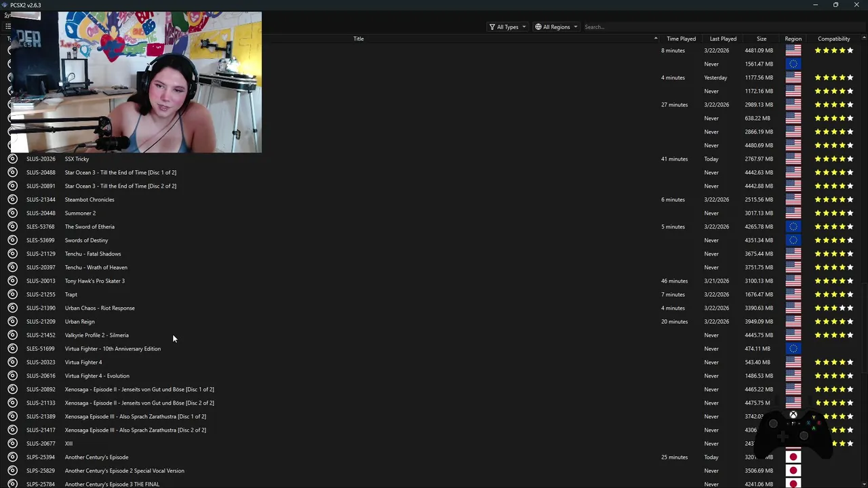This screenshot has width=868, height=488.
Task: Select Virtua Fighter - 10th Anniversary Edition
Action: tap(113, 348)
